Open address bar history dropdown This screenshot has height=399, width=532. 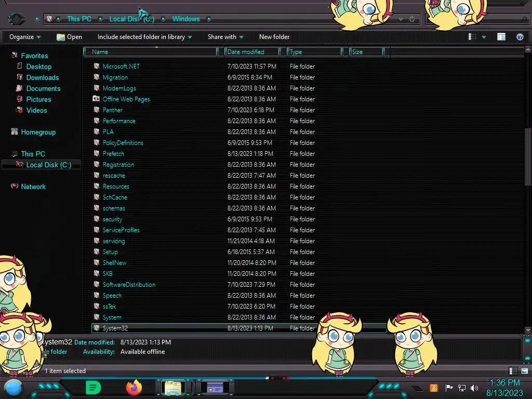point(401,19)
